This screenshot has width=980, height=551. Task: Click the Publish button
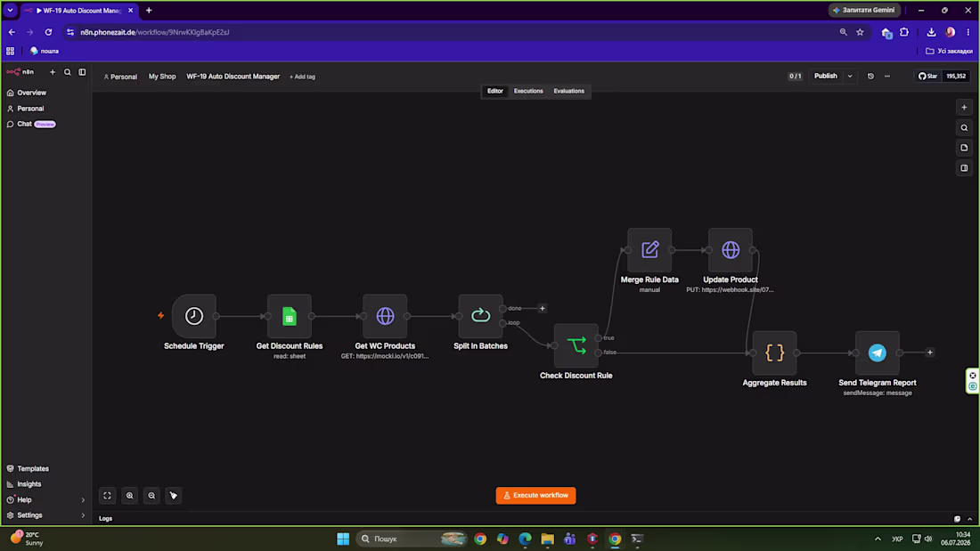point(826,77)
